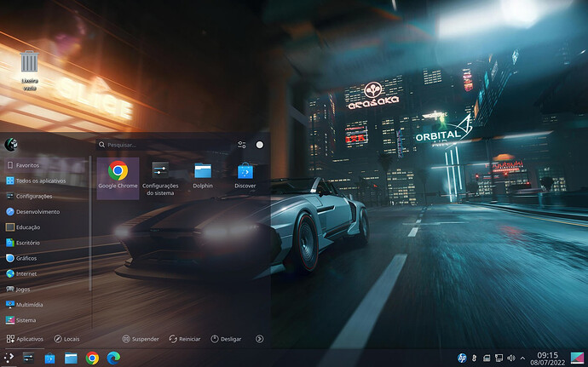Viewport: 588px width, 367px height.
Task: Open the Sistema category
Action: 46,320
